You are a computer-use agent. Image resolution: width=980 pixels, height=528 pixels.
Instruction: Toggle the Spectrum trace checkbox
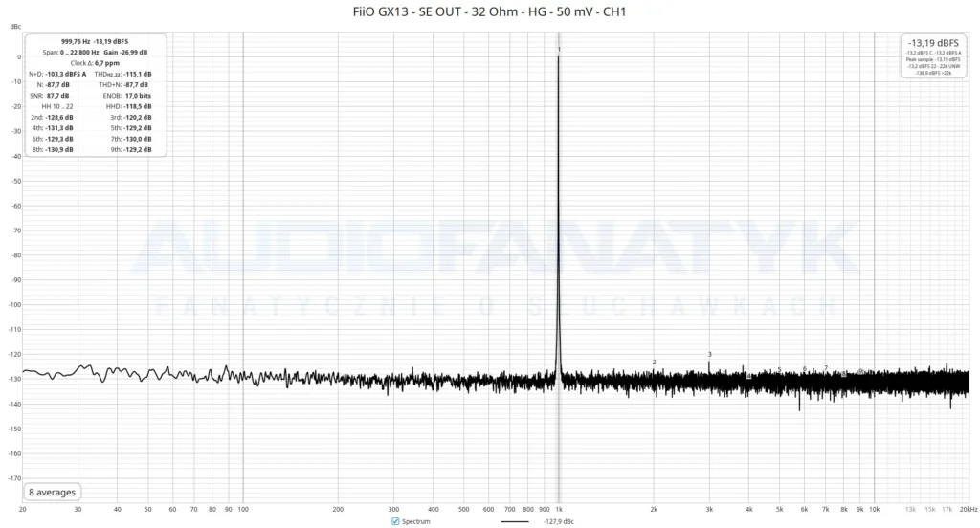[395, 521]
